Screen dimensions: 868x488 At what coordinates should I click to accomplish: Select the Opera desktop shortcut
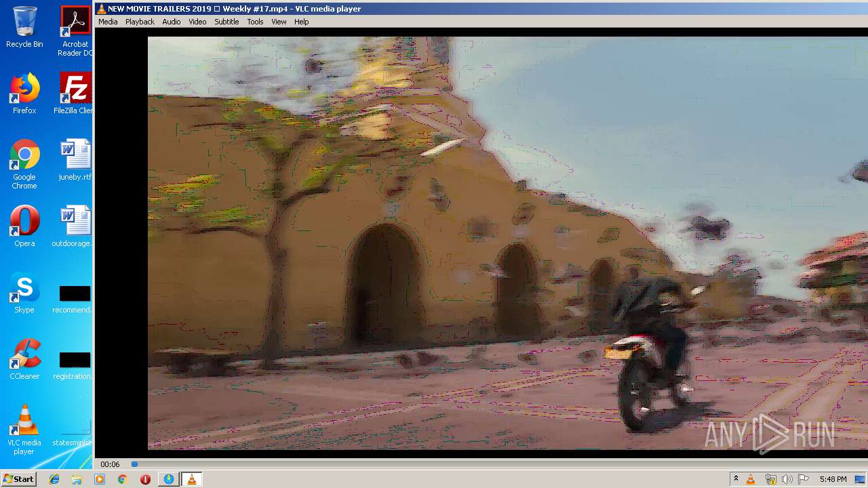[x=24, y=226]
